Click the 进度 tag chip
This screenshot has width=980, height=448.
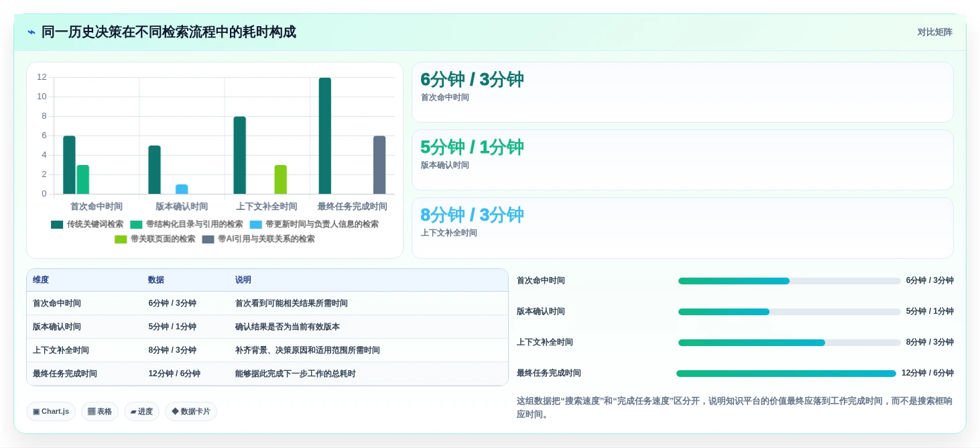pos(141,412)
